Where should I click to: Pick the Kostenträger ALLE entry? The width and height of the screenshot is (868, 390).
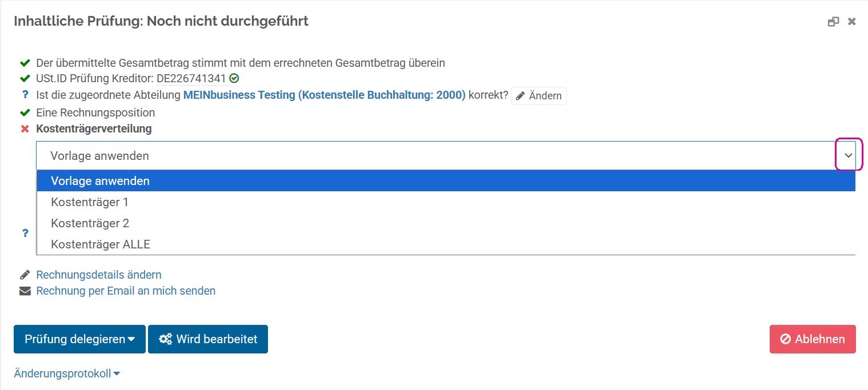click(x=101, y=244)
